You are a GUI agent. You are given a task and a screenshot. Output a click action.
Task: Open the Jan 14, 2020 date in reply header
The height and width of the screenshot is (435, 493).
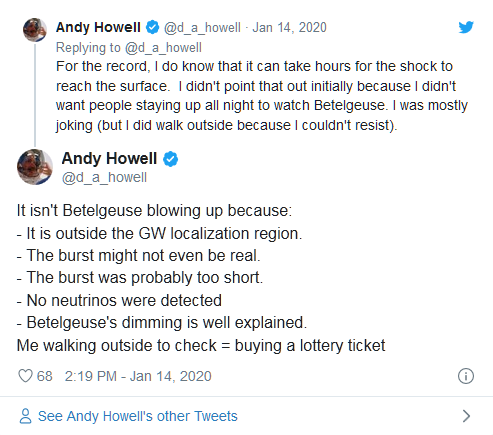(x=289, y=27)
